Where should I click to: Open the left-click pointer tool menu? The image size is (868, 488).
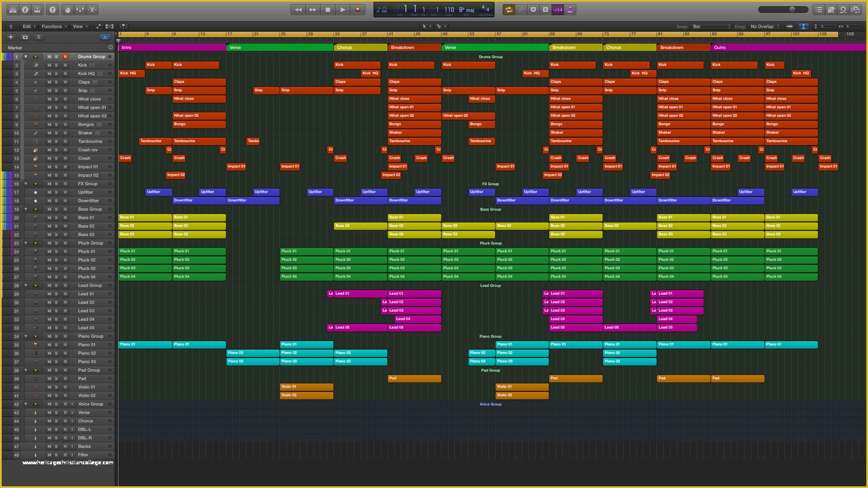pos(426,27)
